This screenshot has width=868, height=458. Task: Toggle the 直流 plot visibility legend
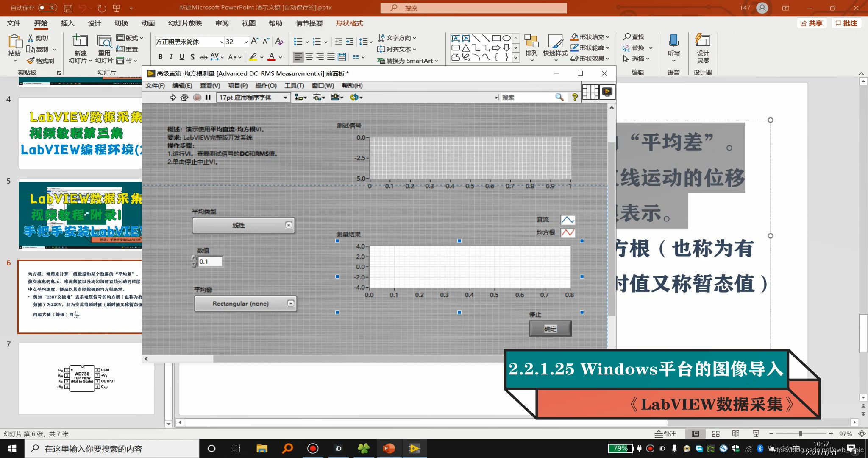pos(568,220)
